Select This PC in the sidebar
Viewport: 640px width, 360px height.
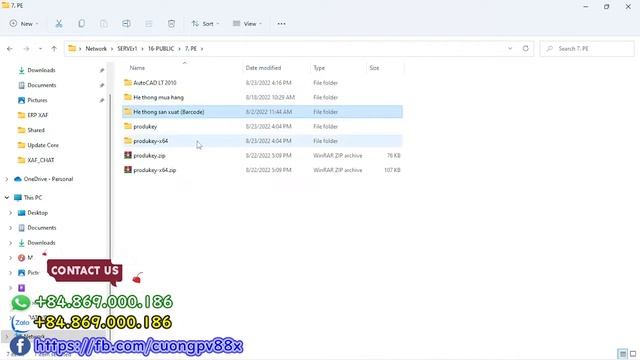click(33, 198)
